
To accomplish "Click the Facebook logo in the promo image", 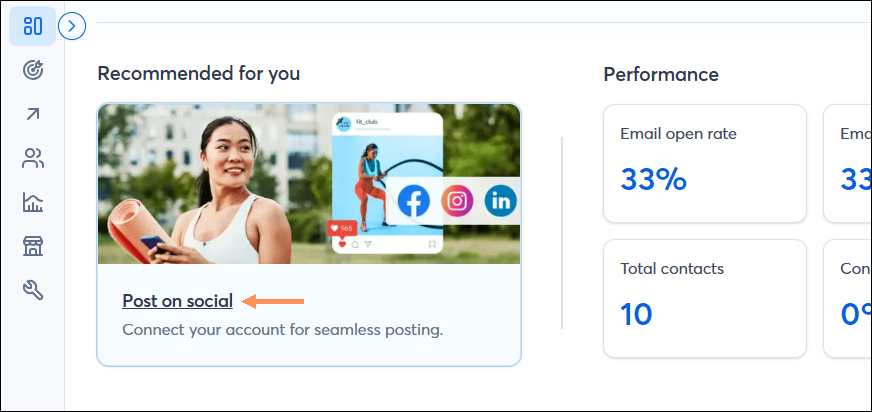I will pos(414,201).
